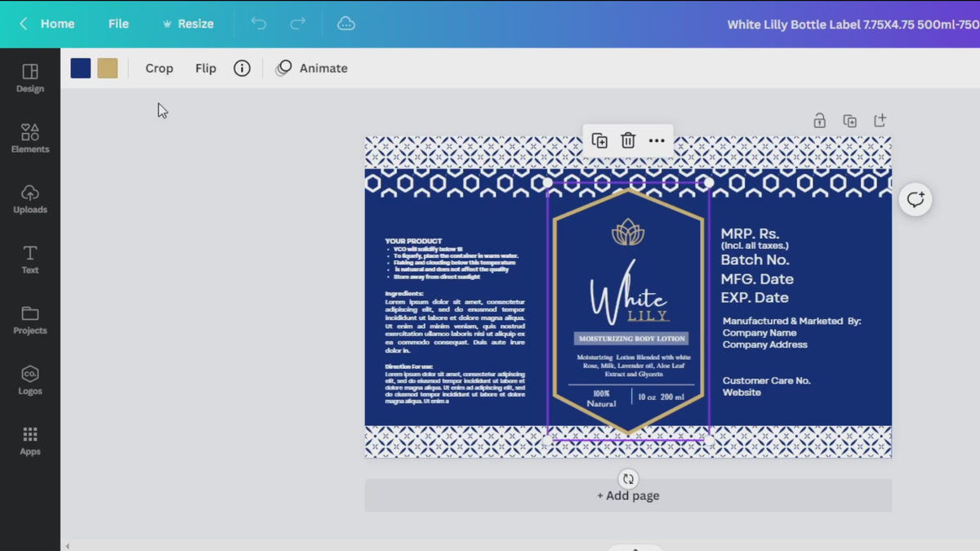Open more options for selected element
The image size is (980, 551).
pos(657,140)
